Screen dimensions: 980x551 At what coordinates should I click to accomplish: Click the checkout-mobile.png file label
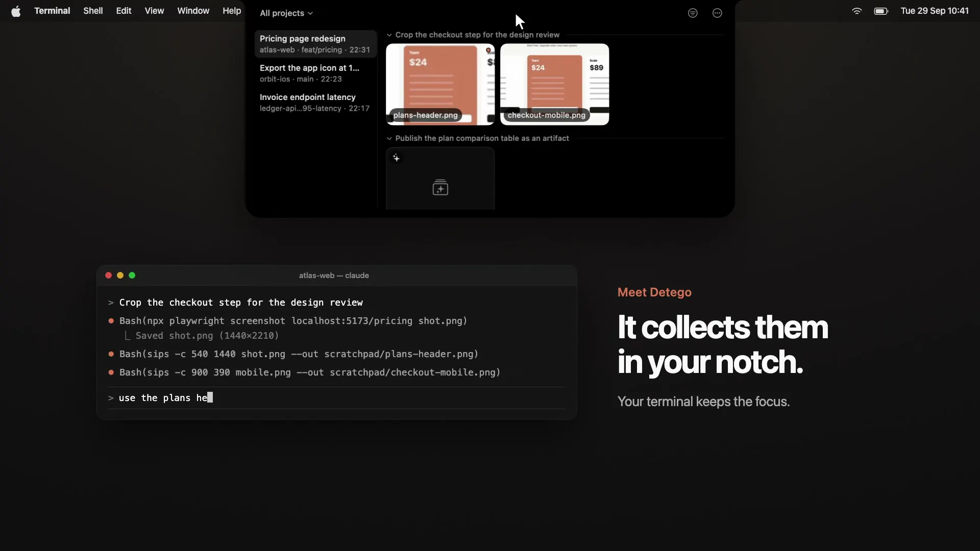[x=546, y=115]
